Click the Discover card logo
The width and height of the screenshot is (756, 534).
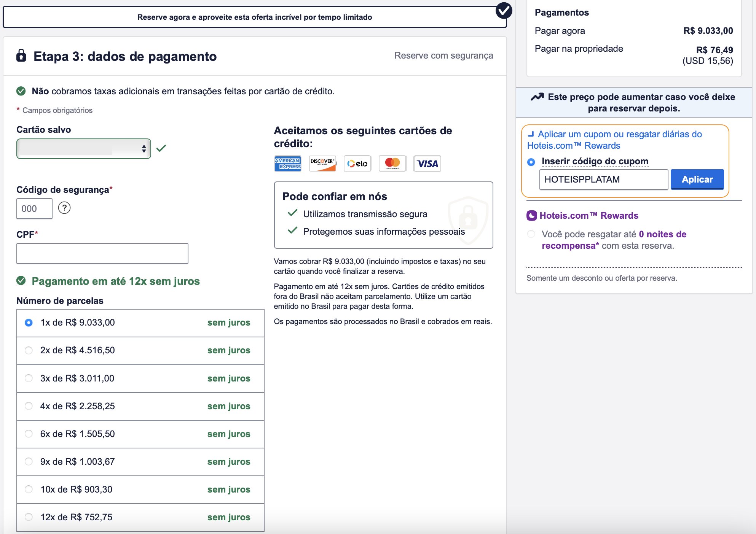point(322,164)
